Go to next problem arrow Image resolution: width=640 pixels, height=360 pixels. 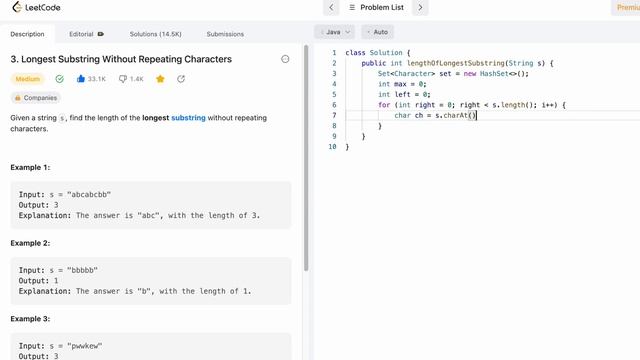[x=420, y=7]
